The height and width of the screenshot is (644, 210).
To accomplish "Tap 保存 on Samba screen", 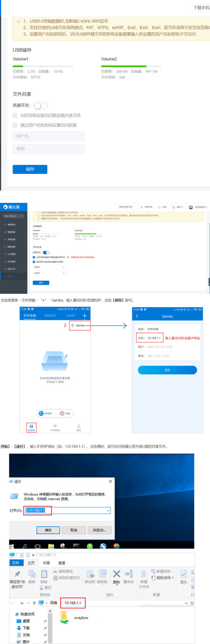I will click(x=167, y=370).
